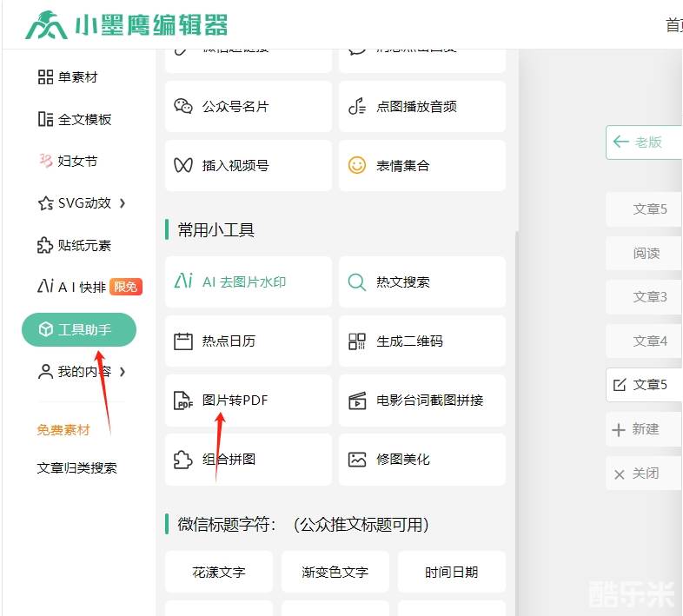Click the 组合拼图 puzzle icon
This screenshot has width=683, height=616.
(183, 460)
